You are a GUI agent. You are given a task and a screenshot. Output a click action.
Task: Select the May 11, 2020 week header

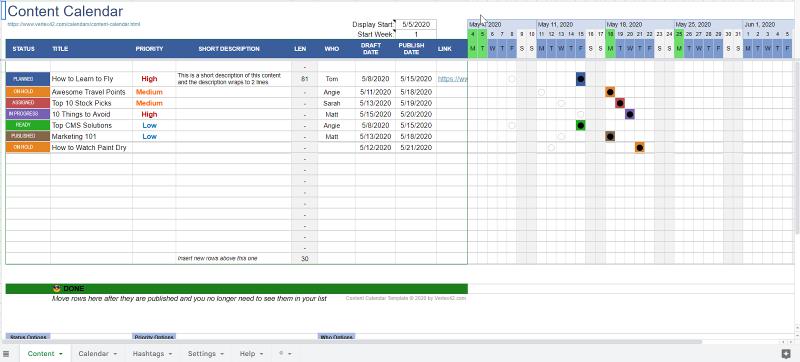570,24
